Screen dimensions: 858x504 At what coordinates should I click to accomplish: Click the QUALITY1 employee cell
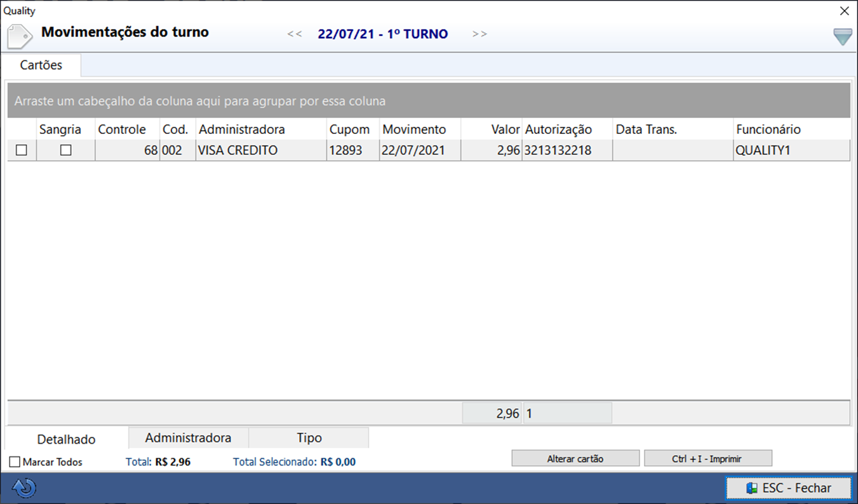791,150
